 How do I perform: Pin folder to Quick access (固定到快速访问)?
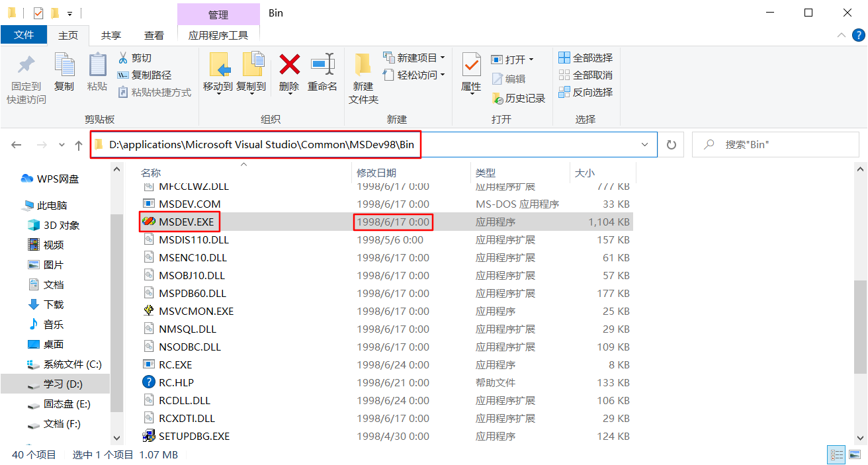pyautogui.click(x=26, y=79)
